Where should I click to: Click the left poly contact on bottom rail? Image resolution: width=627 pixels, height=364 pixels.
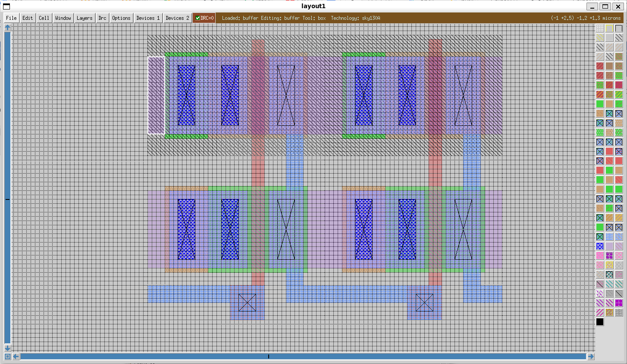click(x=247, y=302)
